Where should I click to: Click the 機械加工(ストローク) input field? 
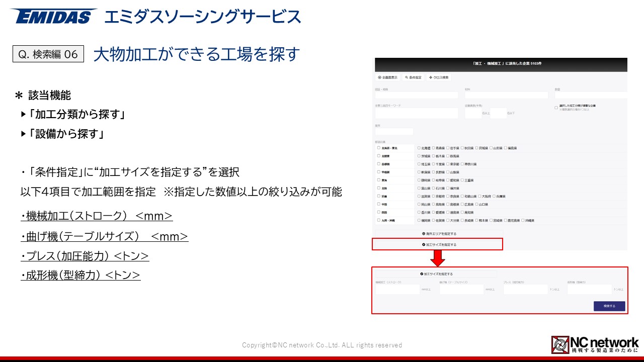coord(397,290)
